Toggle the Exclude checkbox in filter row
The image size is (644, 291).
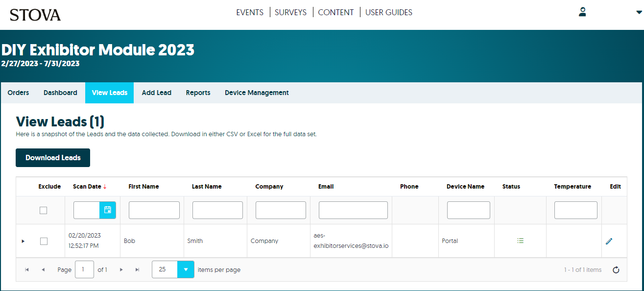pos(44,210)
